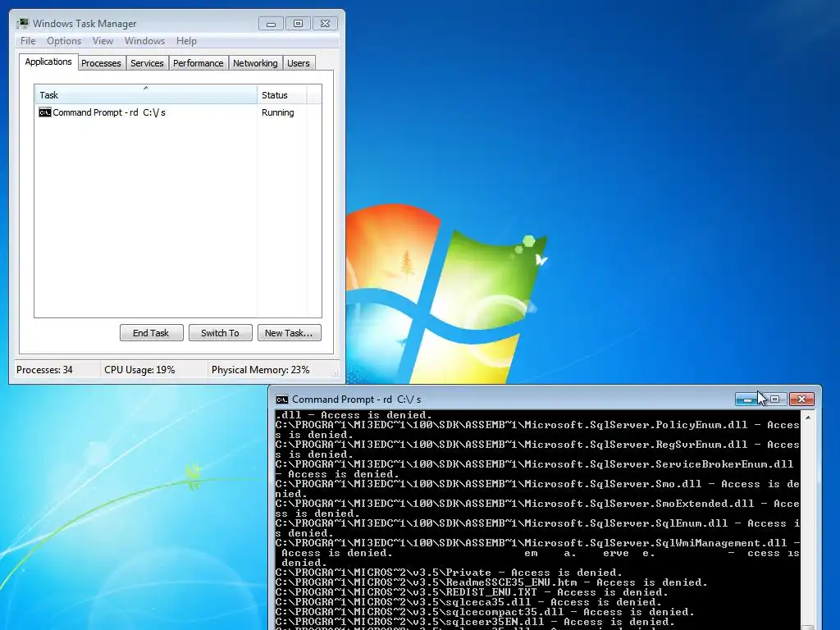
Task: Click the New Task... button
Action: 290,333
